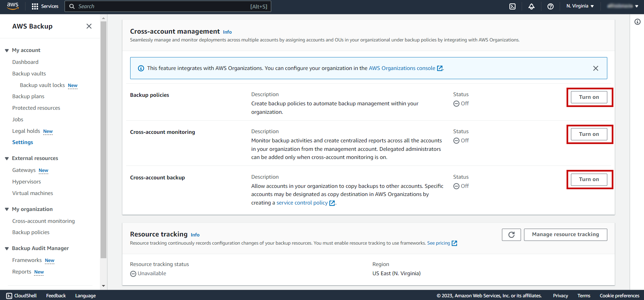
Task: Open Info link for Cross-account management
Action: 227,32
